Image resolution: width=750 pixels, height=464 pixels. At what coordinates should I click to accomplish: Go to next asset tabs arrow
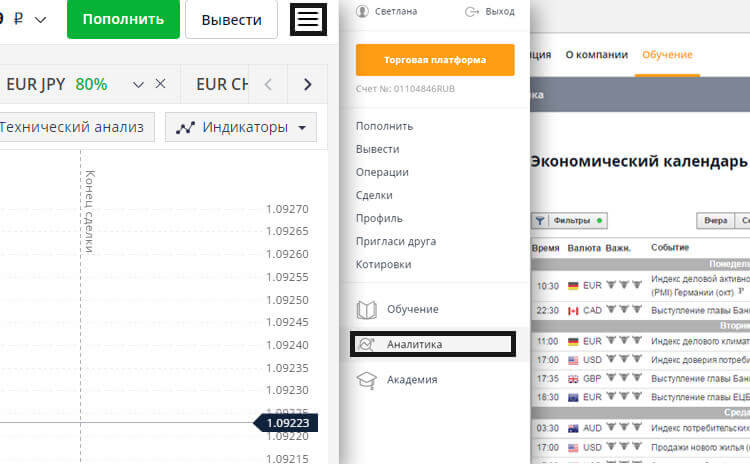click(x=308, y=85)
